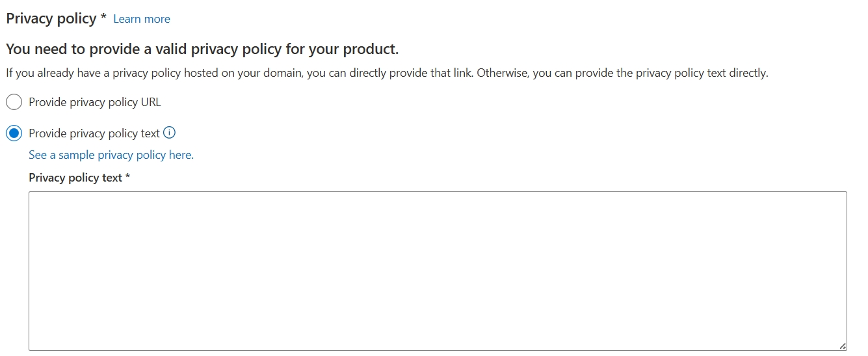Click the 'Provide privacy policy text' label
868x356 pixels.
coord(94,133)
